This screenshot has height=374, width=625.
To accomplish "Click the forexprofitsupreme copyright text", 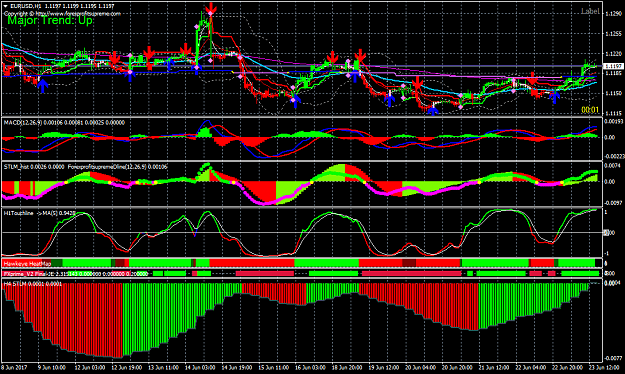I will (x=62, y=13).
